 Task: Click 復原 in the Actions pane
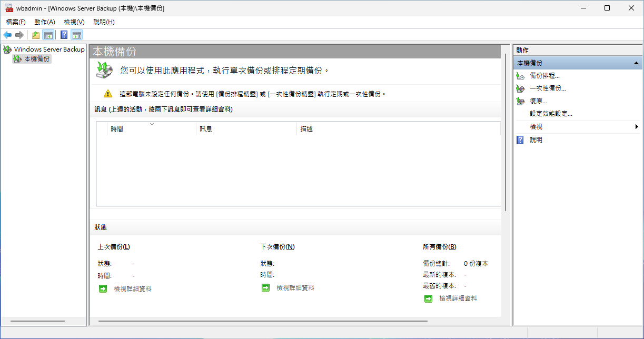(x=538, y=101)
